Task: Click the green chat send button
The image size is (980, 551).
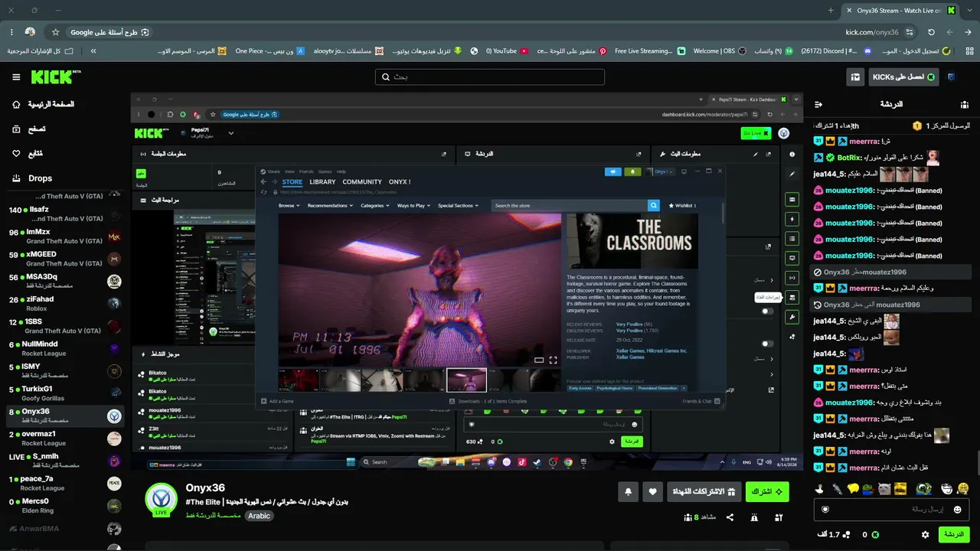Action: point(954,534)
